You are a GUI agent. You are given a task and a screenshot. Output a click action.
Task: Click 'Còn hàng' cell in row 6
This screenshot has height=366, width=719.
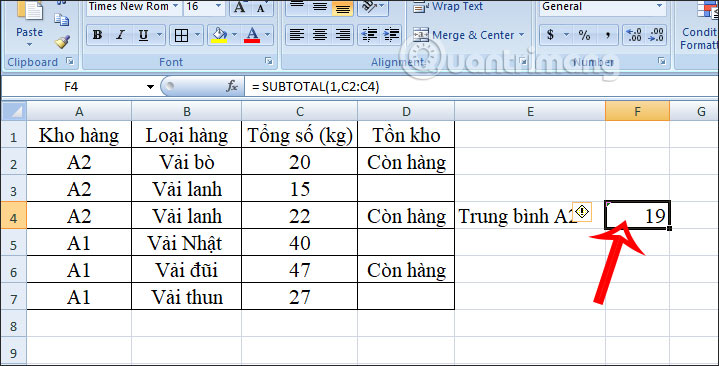(x=406, y=270)
